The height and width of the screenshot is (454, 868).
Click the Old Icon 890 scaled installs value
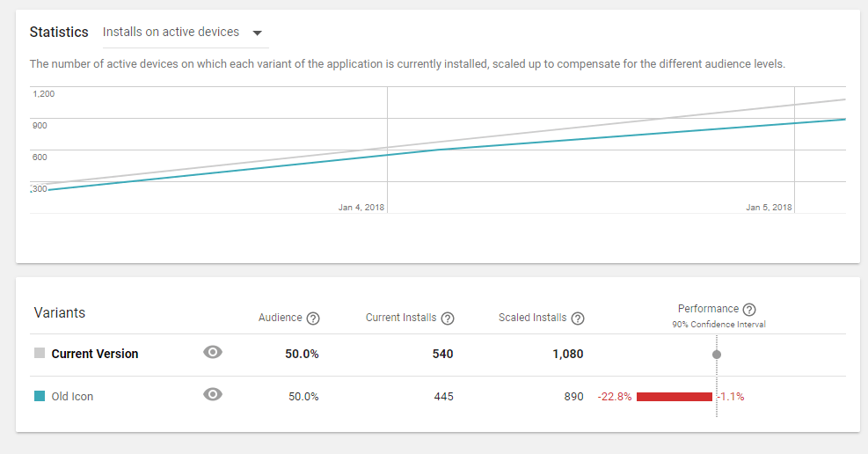[x=573, y=397]
